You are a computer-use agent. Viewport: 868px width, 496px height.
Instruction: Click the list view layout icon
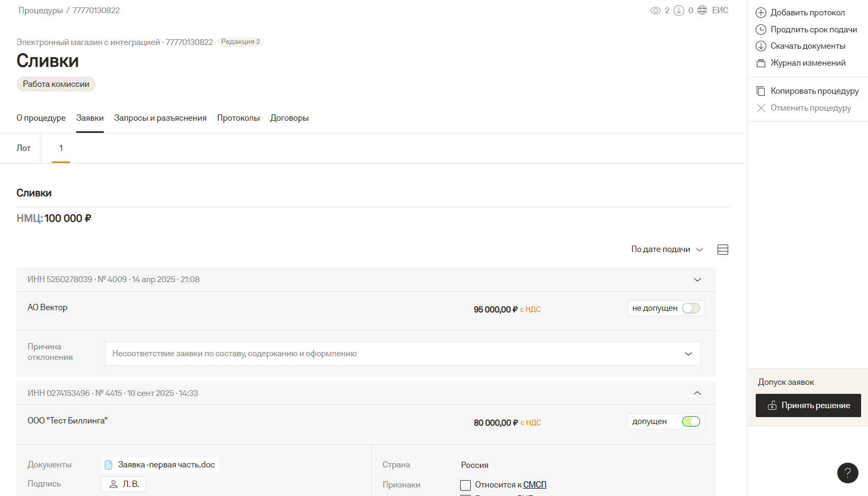point(723,250)
